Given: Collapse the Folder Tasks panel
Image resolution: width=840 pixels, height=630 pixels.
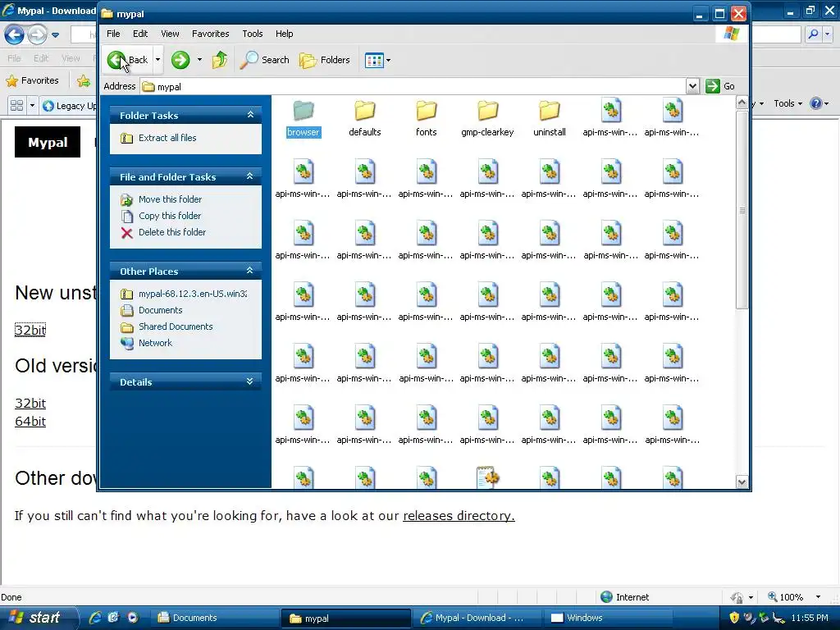Looking at the screenshot, I should pos(250,115).
